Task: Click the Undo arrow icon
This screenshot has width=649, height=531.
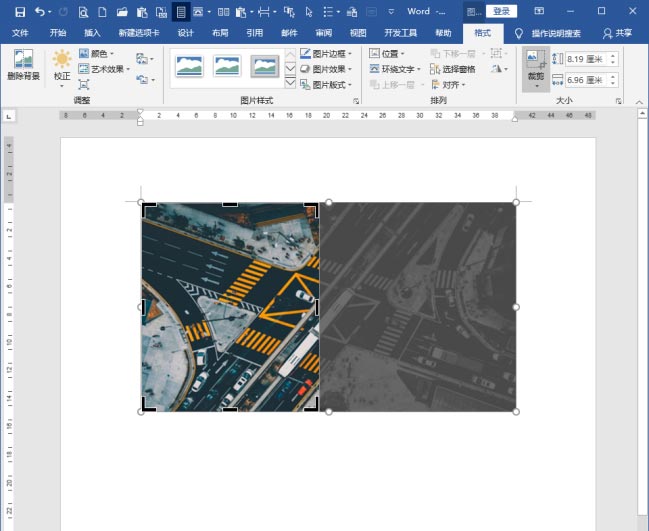Action: [x=40, y=12]
